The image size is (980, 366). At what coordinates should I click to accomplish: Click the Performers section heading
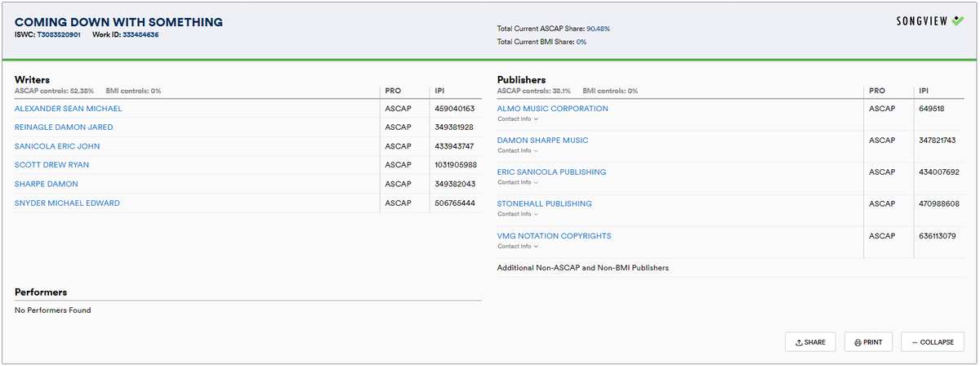coord(41,292)
